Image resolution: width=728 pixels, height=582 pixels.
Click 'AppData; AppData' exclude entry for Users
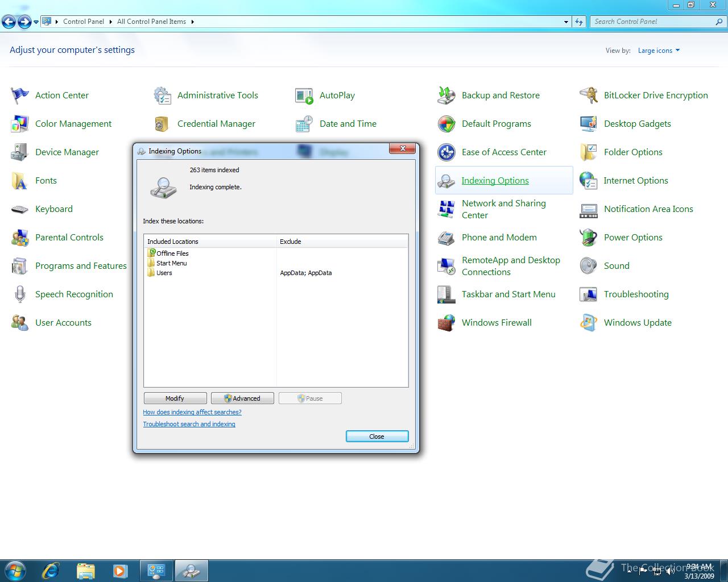pyautogui.click(x=306, y=273)
